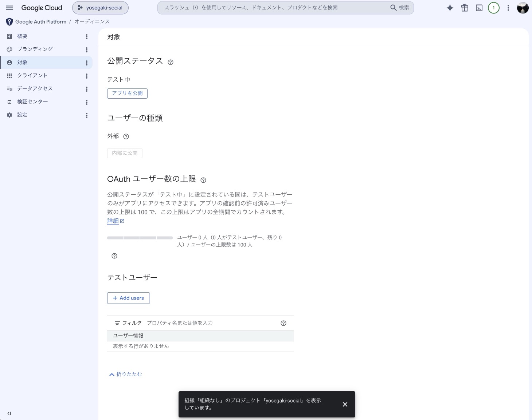532x420 pixels.
Task: Open three-dot menu for ブランディング
Action: tap(87, 49)
